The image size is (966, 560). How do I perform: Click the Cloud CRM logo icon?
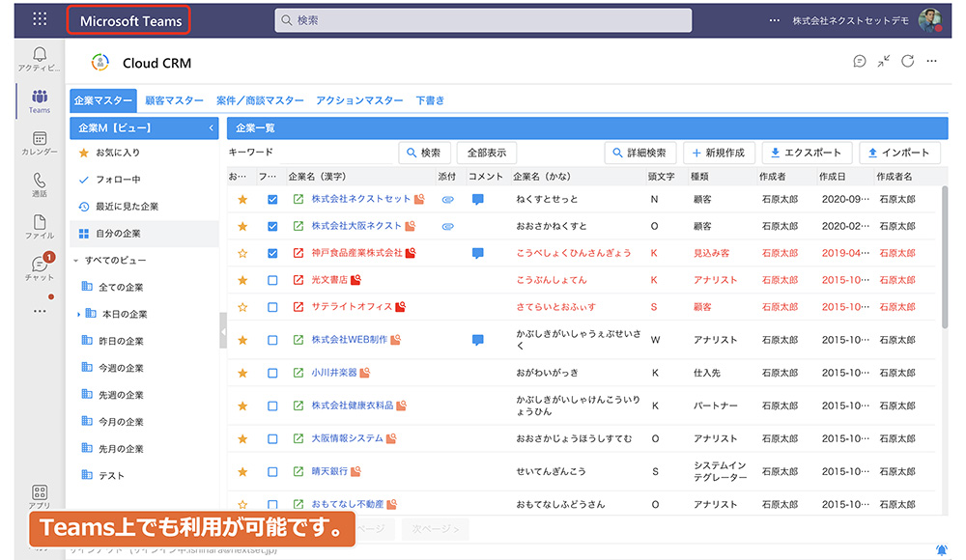(x=99, y=62)
